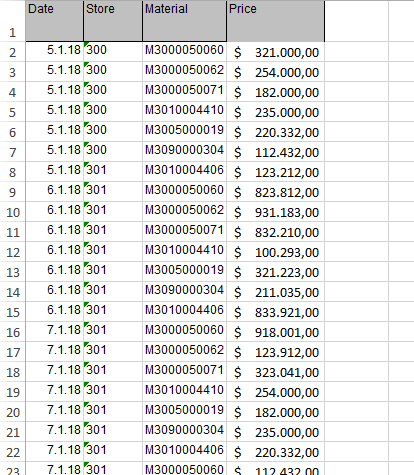Screen dimensions: 414x475
Task: Select the price cell $ 833.921,00
Action: tap(275, 312)
